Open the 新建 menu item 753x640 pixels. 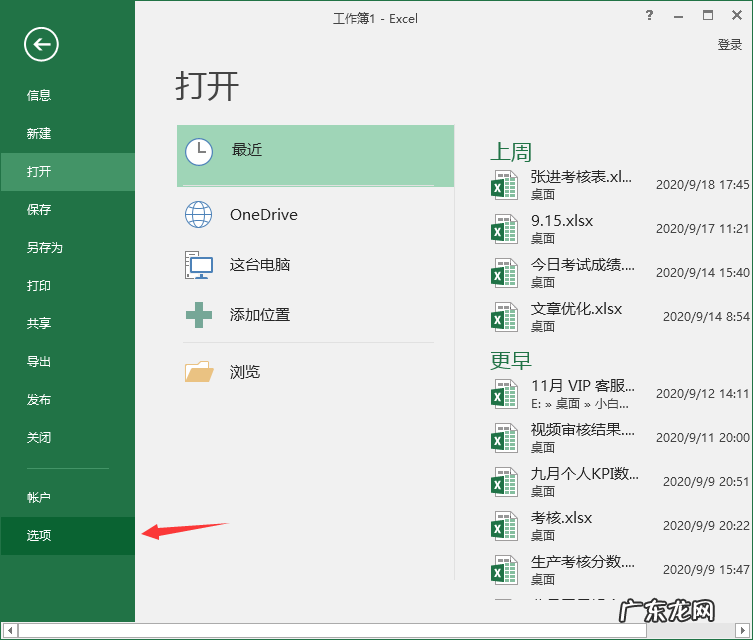coord(68,133)
